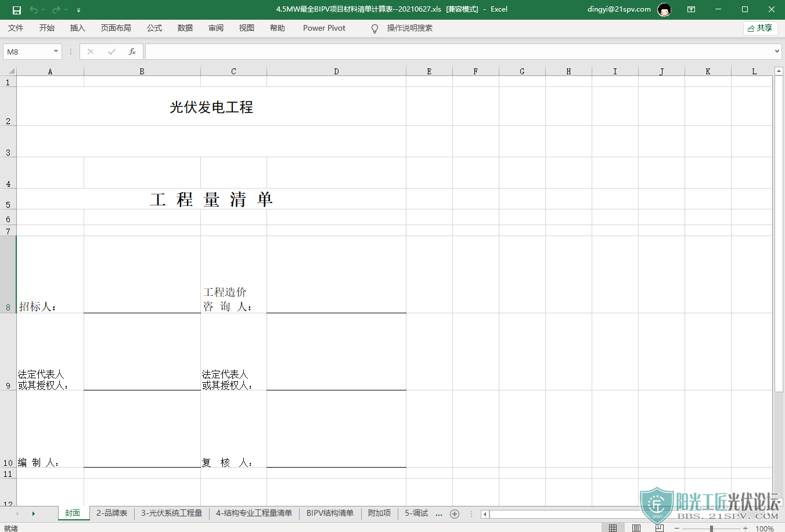Open the Undo history dropdown arrow
Viewport: 785px width, 532px height.
point(43,10)
